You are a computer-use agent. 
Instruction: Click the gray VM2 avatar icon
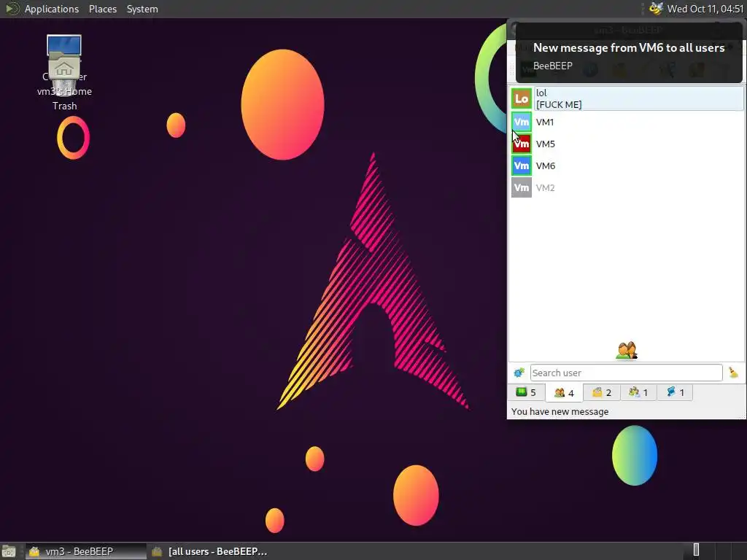tap(522, 187)
